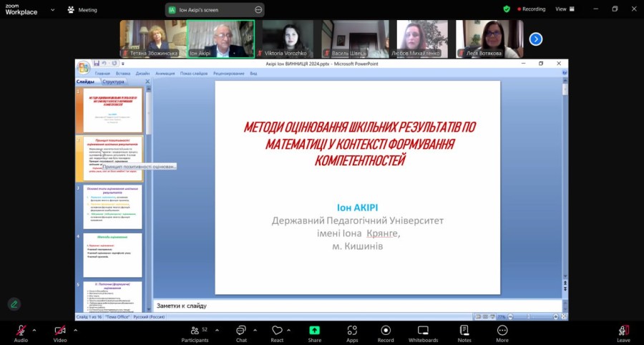Image resolution: width=644 pixels, height=345 pixels.
Task: Click the Undo icon in quick access toolbar
Action: (104, 63)
